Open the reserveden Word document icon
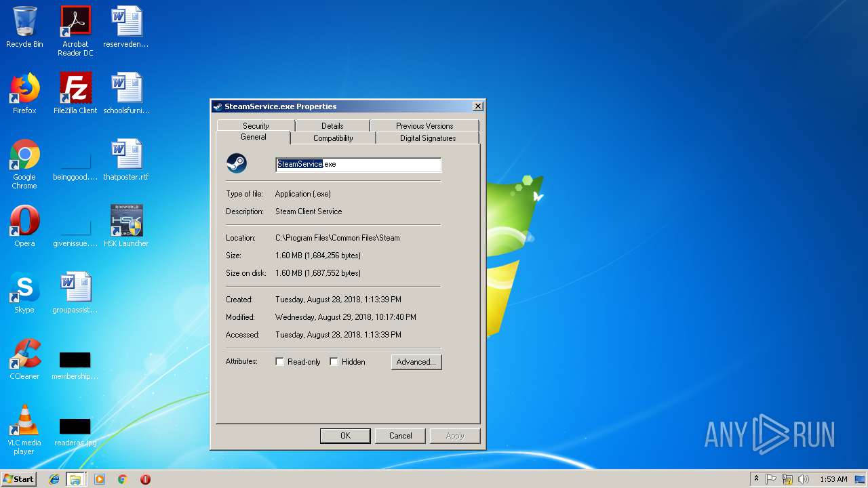This screenshot has width=868, height=488. [x=126, y=27]
